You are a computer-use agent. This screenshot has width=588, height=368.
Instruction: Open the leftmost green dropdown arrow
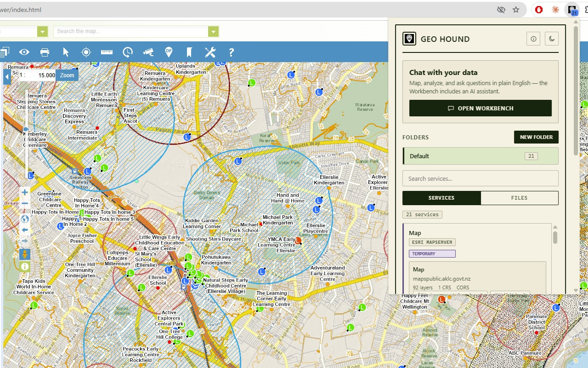[43, 31]
